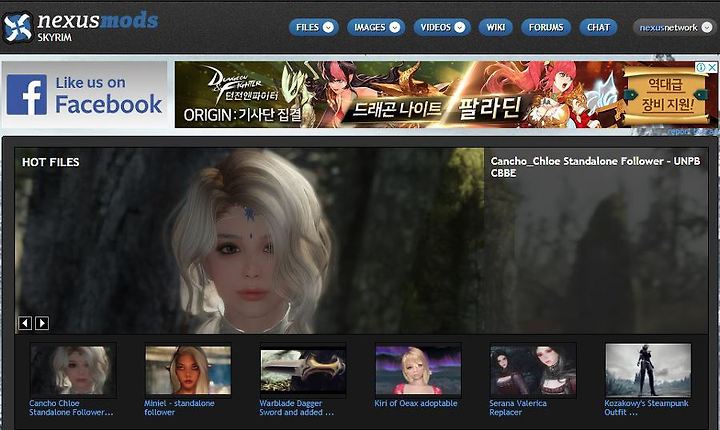Screen dimensions: 720x430
Task: Open the CHAT page
Action: 598,28
